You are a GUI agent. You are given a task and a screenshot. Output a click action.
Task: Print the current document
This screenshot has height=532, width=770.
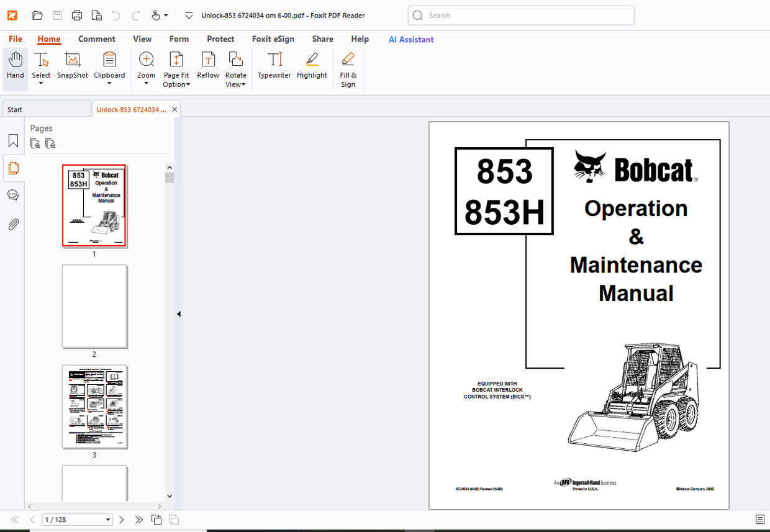pos(77,15)
